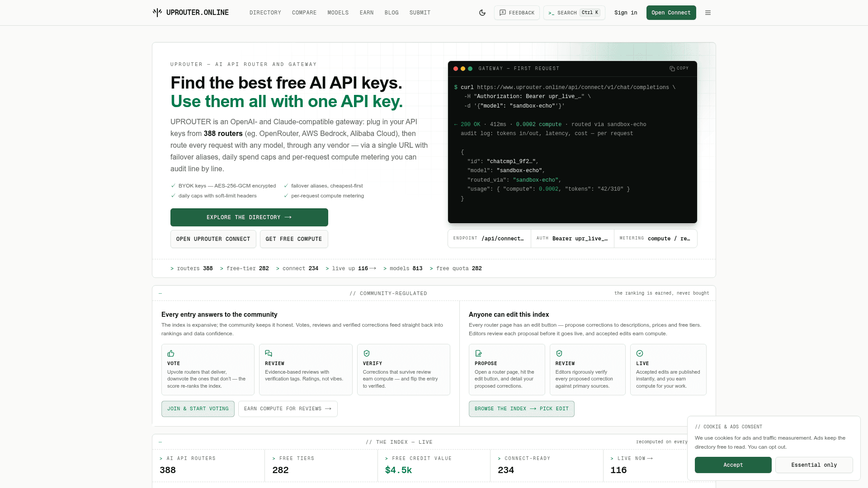
Task: Click "the ranking is earned, never bought" tagline
Action: (x=662, y=293)
